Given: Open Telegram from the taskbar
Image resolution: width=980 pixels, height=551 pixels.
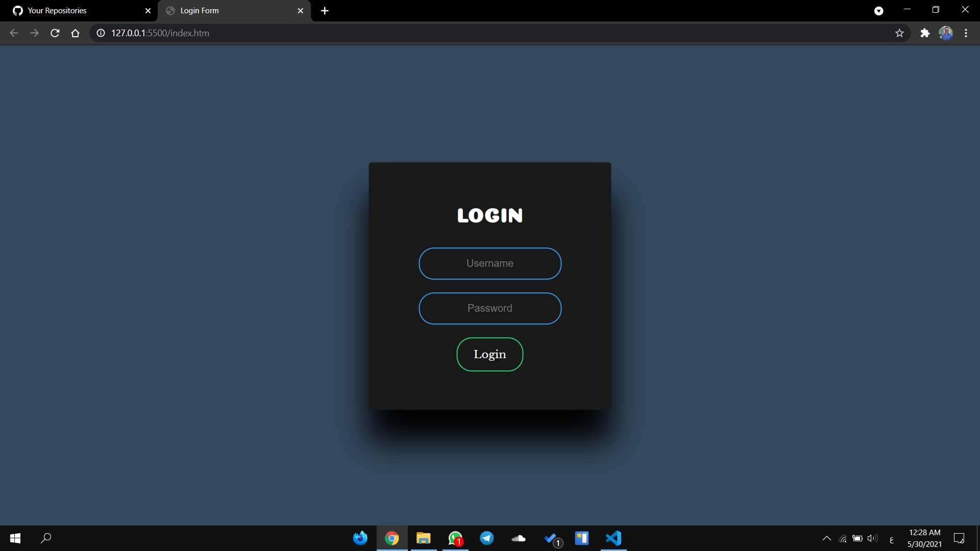Looking at the screenshot, I should click(x=487, y=538).
